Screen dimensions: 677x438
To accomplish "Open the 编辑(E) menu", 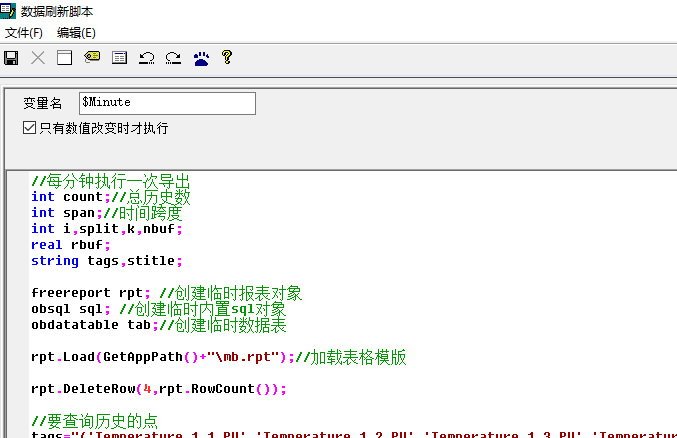I will tap(76, 33).
